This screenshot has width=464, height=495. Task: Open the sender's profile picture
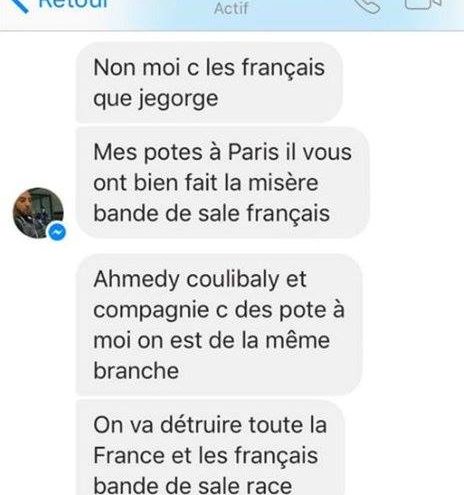click(x=38, y=213)
